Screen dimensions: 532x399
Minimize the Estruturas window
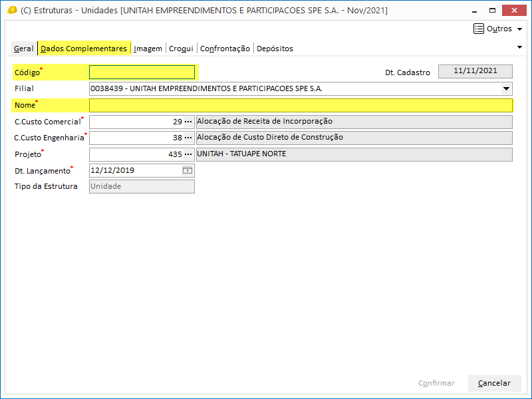(475, 11)
